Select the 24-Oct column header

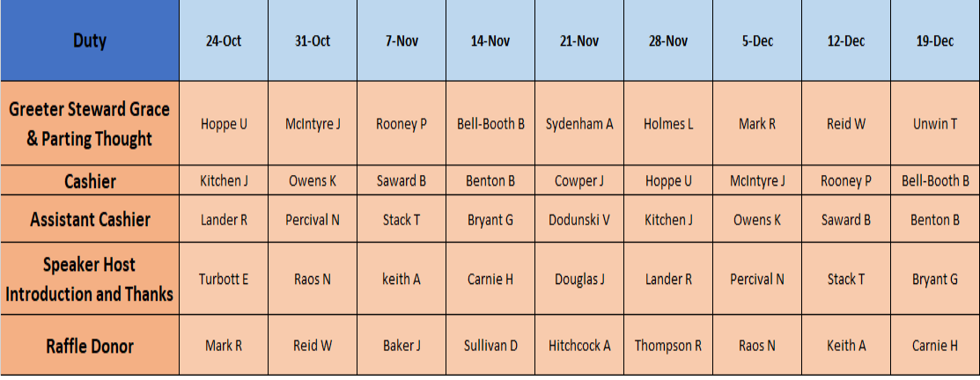pos(224,40)
